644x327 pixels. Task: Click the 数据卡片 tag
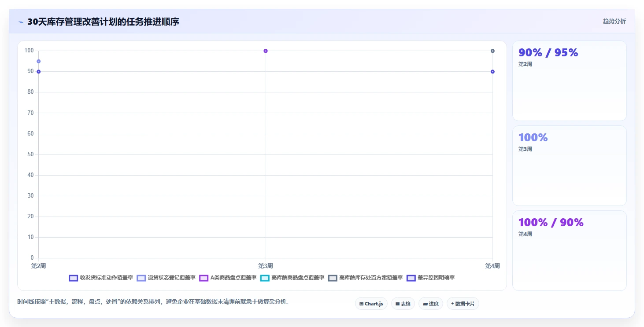pos(463,304)
